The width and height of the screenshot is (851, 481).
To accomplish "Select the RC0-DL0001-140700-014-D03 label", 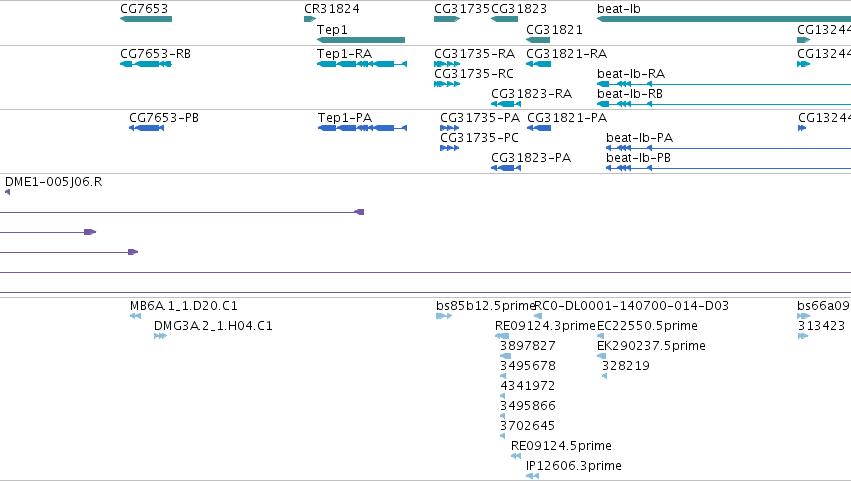I will click(632, 306).
